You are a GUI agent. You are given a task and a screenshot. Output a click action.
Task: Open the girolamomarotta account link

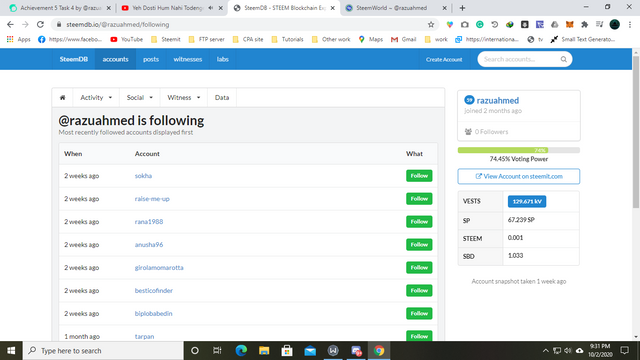point(159,268)
